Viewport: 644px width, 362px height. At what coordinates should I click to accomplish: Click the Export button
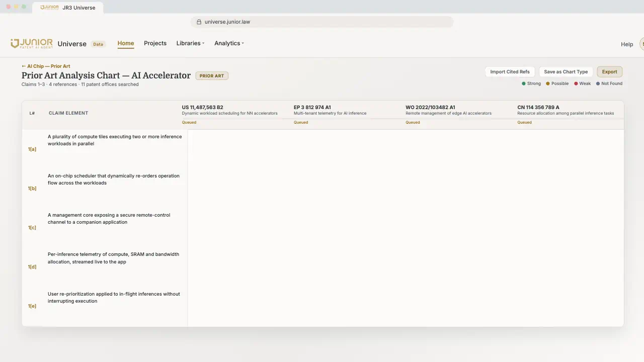click(609, 72)
